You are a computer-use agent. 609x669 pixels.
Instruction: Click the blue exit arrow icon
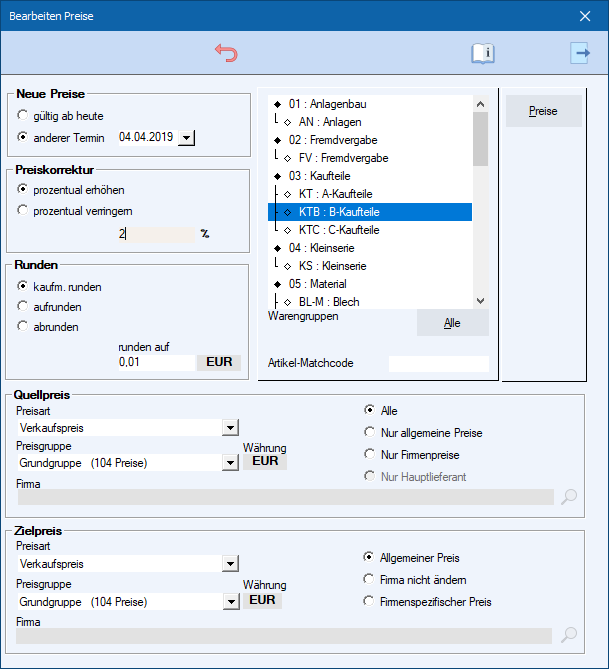pos(580,54)
